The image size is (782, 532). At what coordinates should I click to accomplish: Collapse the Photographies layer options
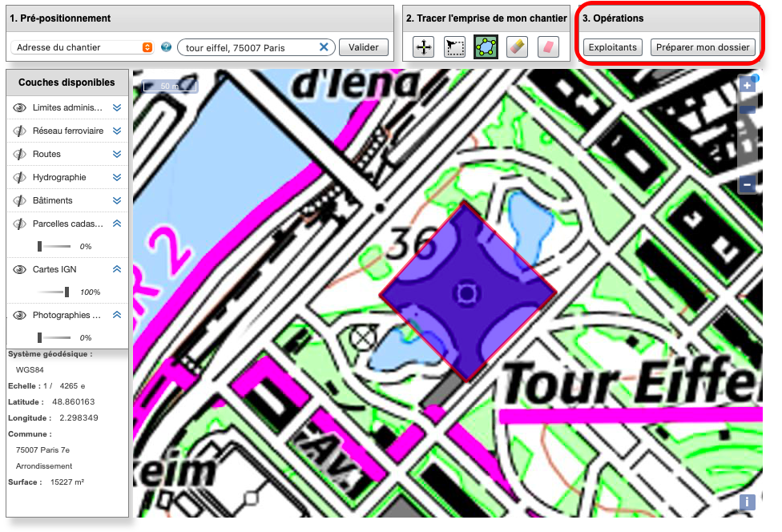click(x=117, y=315)
